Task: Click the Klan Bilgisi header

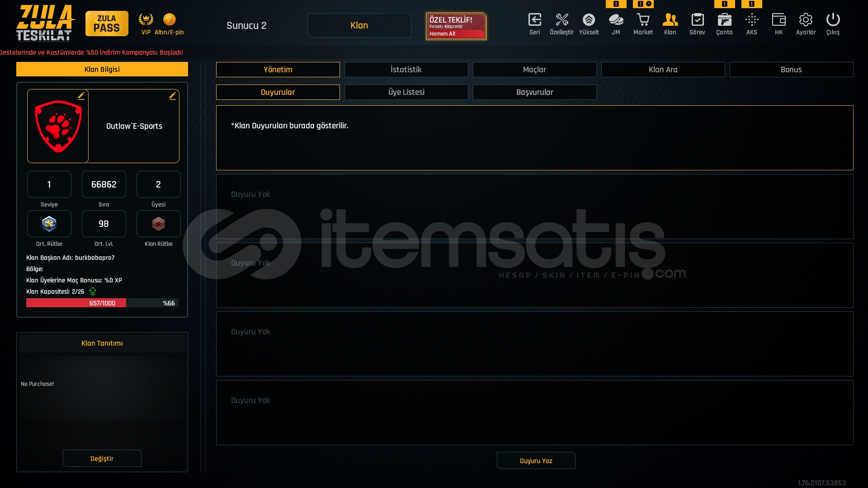Action: point(102,69)
